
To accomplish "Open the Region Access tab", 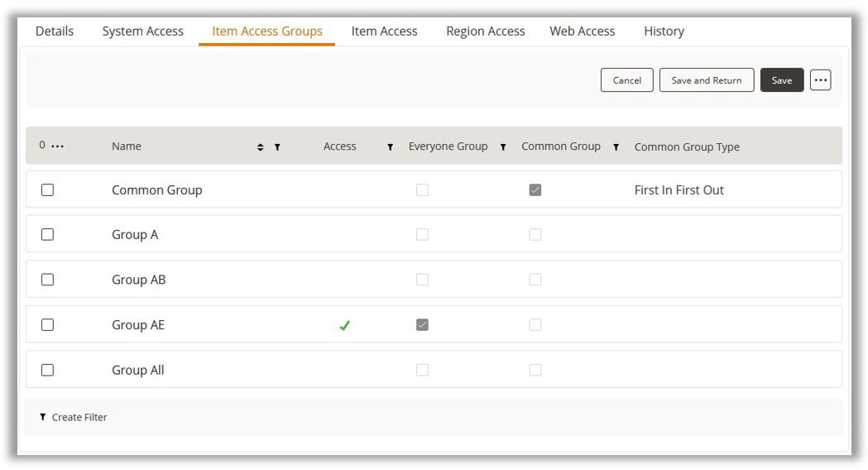I will 485,31.
